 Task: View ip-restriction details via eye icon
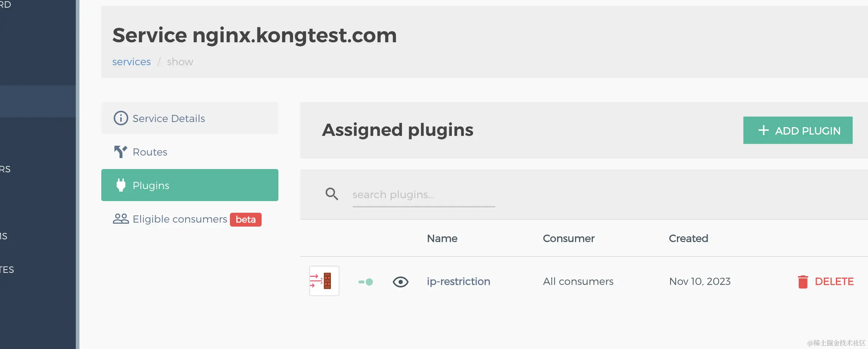(400, 282)
